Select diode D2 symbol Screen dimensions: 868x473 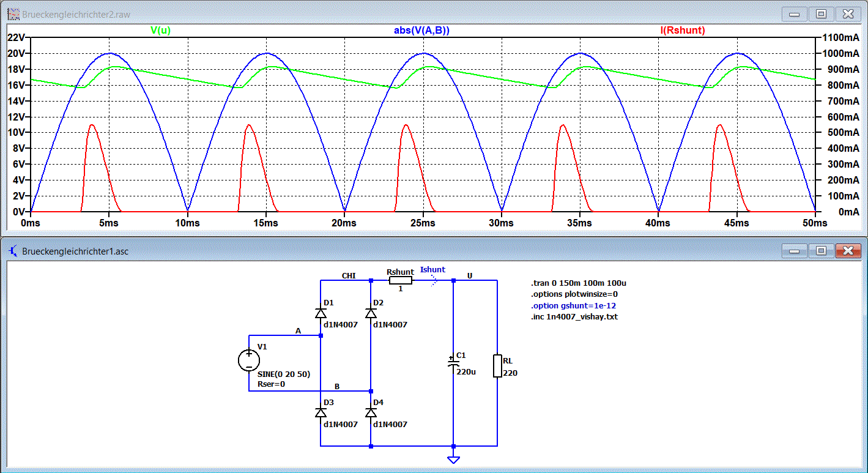[371, 313]
